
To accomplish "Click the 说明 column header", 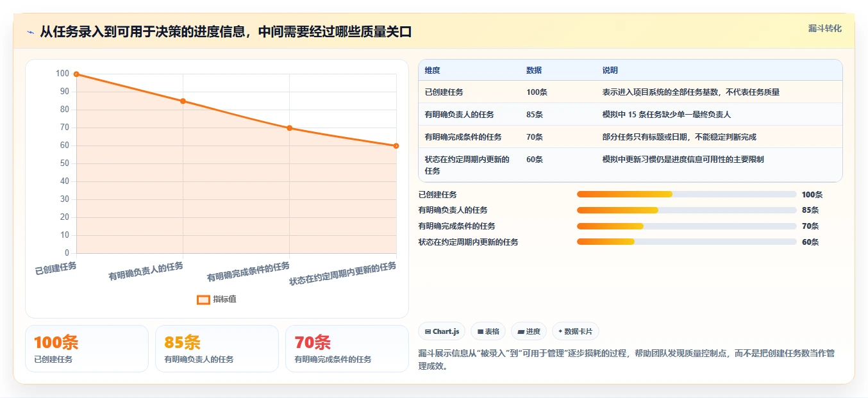I will (610, 70).
